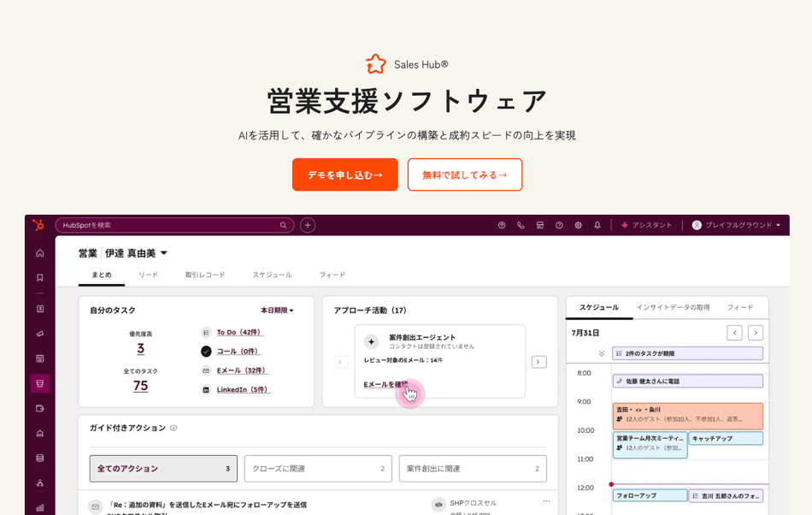Click the HubSpot sprocket logo icon
This screenshot has height=515, width=812.
point(38,225)
